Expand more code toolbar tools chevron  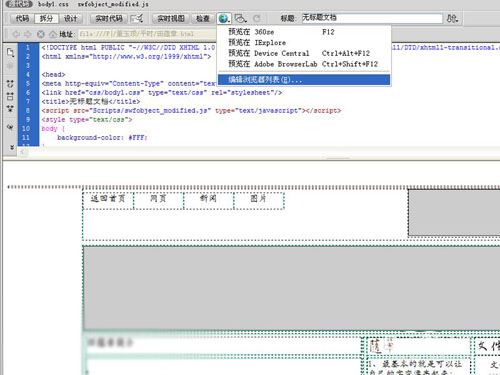tap(12, 147)
